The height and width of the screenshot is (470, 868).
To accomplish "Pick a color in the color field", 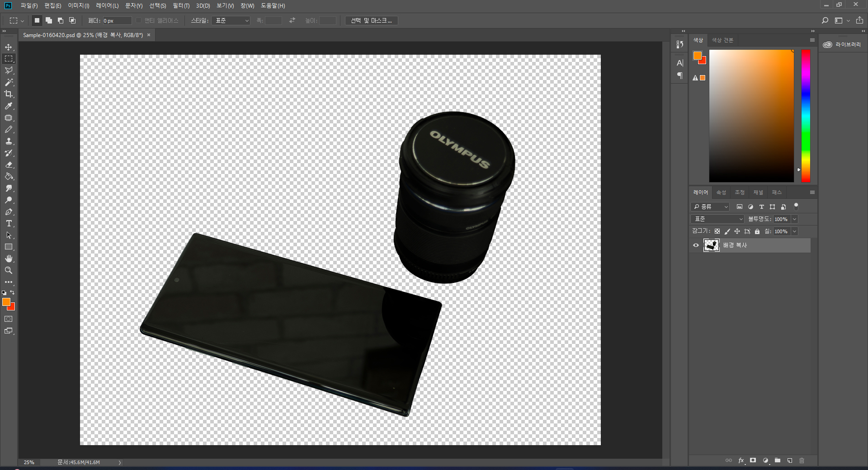I will [x=751, y=116].
